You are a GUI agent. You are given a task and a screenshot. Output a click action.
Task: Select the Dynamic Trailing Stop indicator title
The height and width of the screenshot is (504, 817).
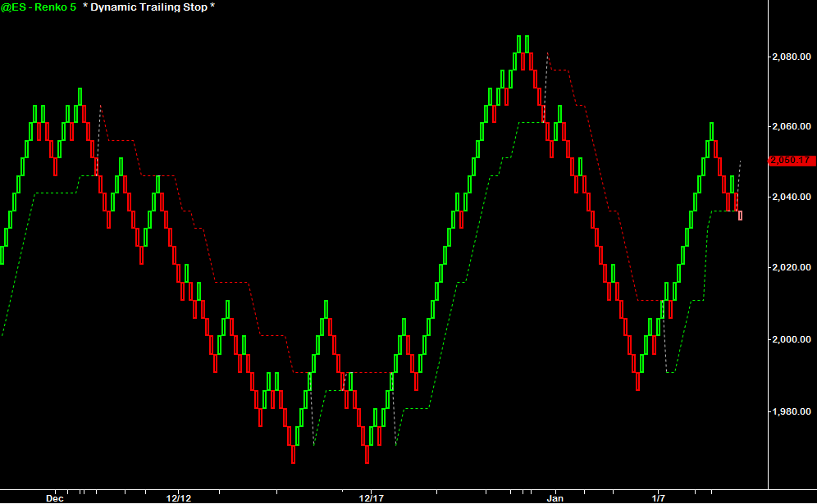coord(148,7)
